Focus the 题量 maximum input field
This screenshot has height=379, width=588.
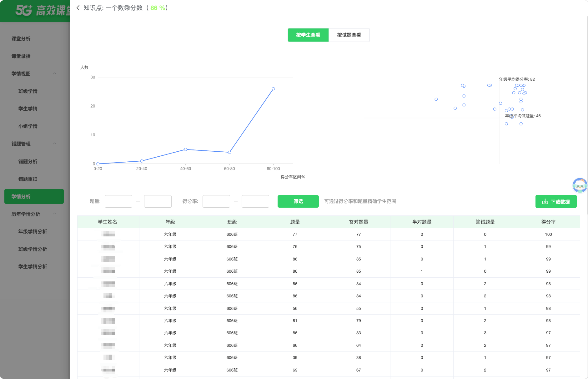click(x=158, y=201)
